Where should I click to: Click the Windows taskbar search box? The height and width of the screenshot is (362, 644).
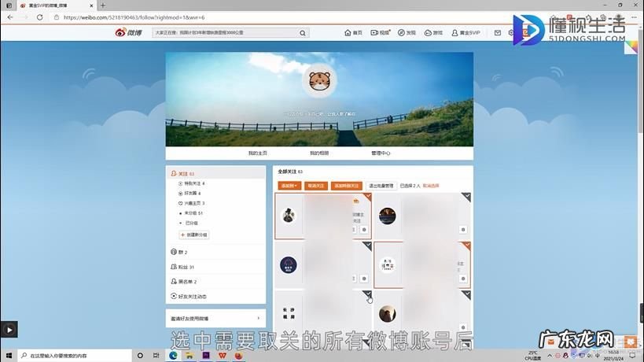pyautogui.click(x=75, y=356)
